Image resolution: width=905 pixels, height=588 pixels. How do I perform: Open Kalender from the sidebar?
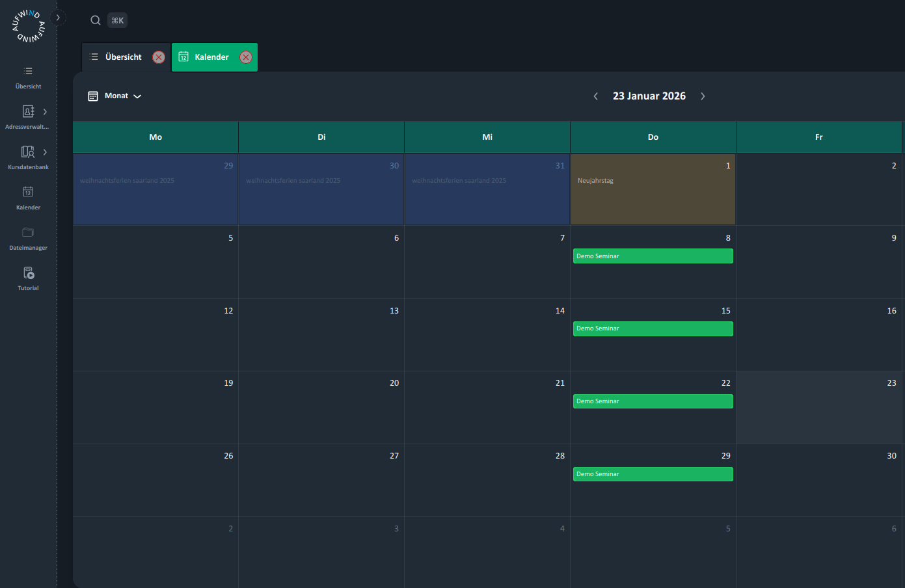pyautogui.click(x=28, y=193)
